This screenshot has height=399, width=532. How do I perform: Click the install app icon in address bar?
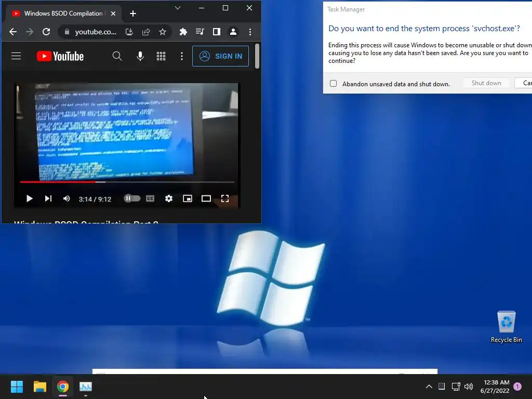(x=129, y=32)
